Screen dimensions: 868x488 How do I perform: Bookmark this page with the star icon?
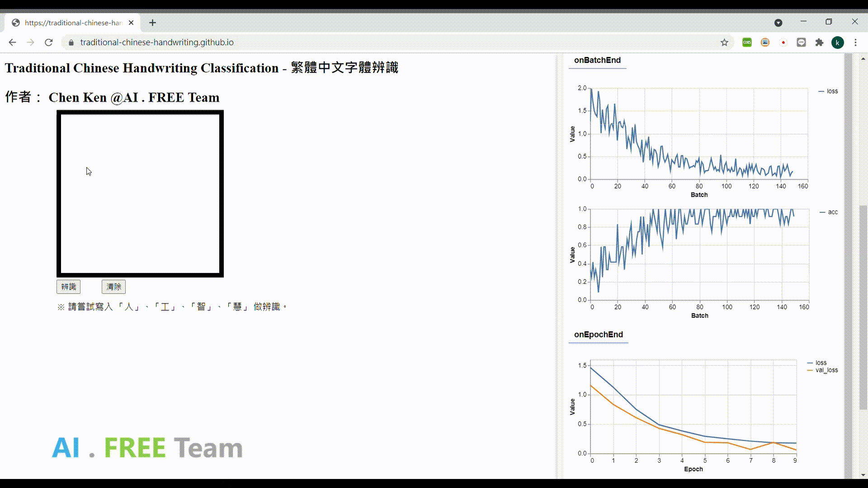pyautogui.click(x=725, y=42)
